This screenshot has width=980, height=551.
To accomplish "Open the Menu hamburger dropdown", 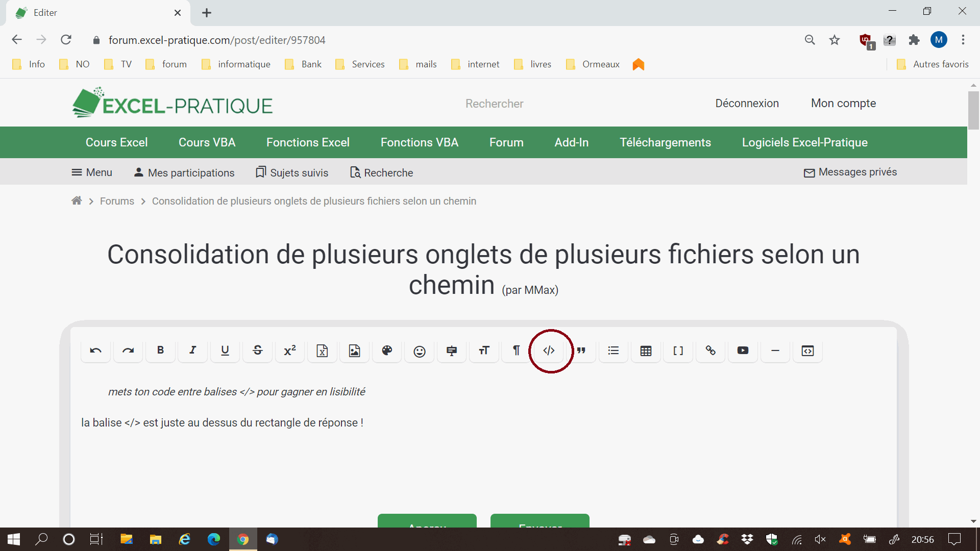I will pyautogui.click(x=92, y=172).
